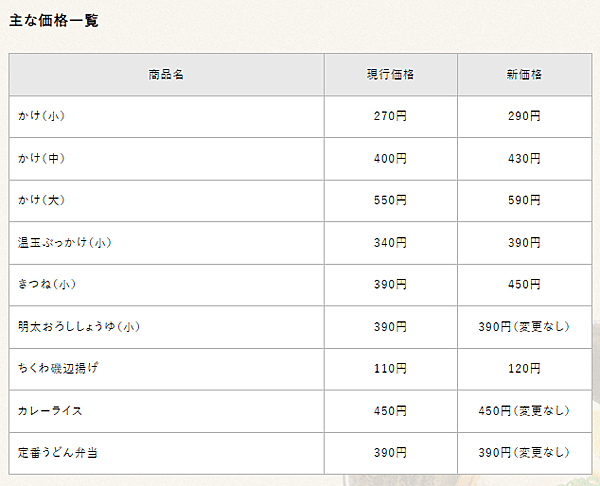Select the 定番うどん弁当 product cell
Screen dimensions: 600x486
pyautogui.click(x=166, y=453)
